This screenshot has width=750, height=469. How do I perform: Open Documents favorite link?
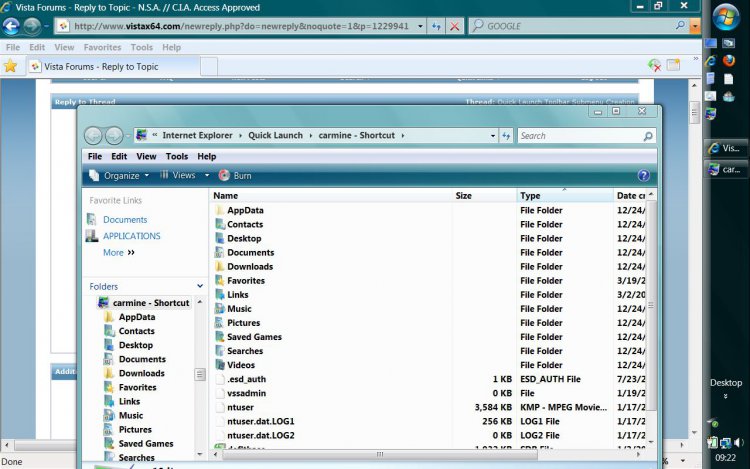coord(125,219)
